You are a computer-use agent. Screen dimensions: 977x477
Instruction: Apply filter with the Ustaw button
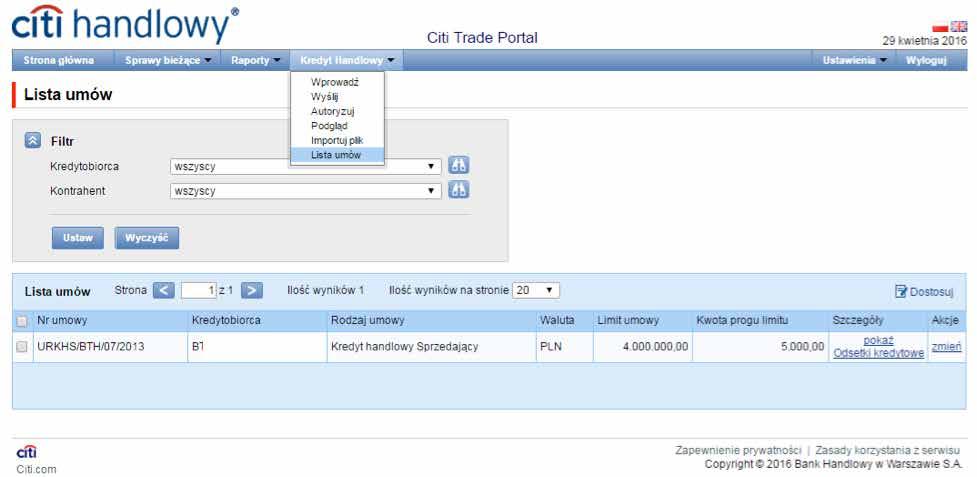pyautogui.click(x=78, y=238)
